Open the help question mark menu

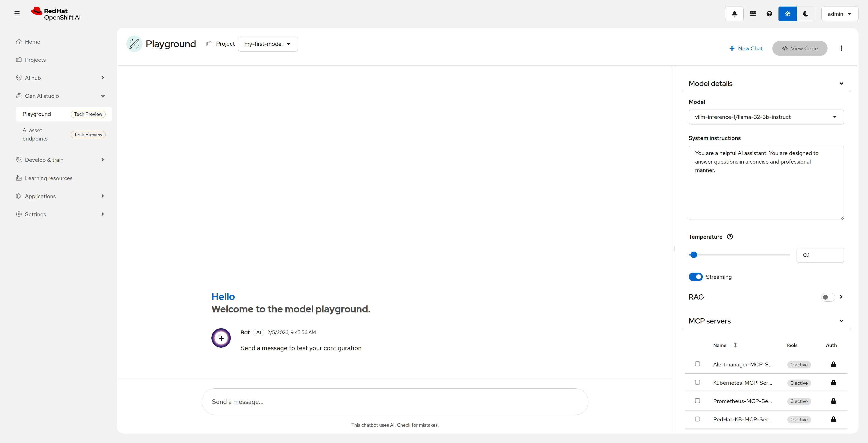tap(769, 14)
